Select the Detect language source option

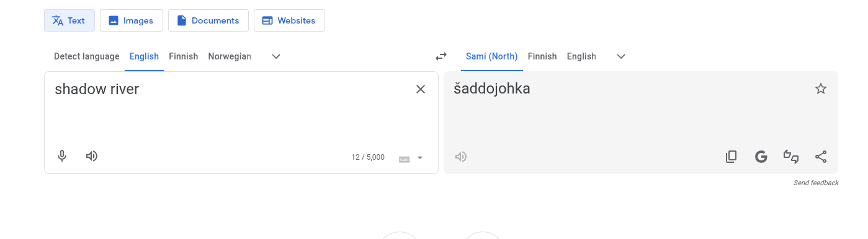[x=87, y=56]
